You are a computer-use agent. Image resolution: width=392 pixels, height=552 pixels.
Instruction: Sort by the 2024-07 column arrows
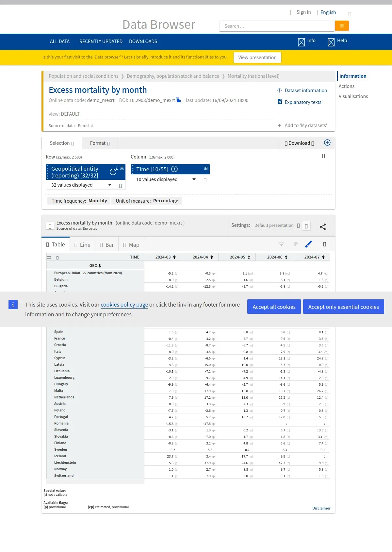point(323,257)
